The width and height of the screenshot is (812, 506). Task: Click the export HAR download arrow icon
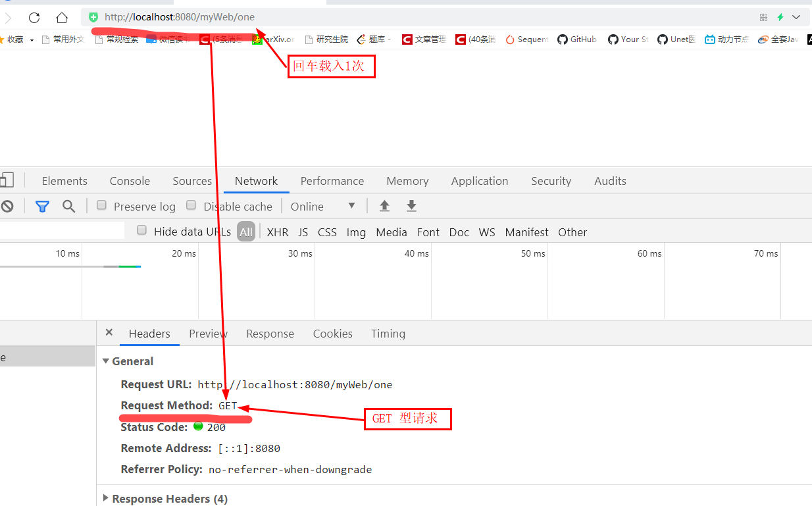411,206
